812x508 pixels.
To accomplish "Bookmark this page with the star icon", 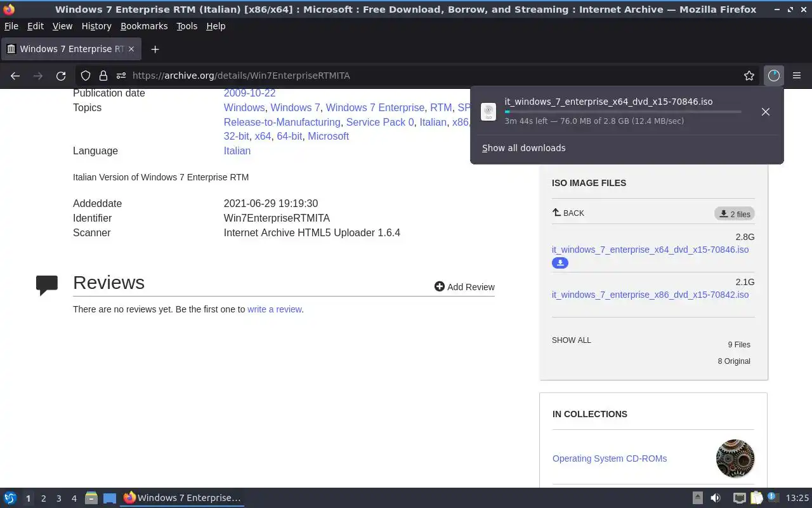I will (x=749, y=76).
